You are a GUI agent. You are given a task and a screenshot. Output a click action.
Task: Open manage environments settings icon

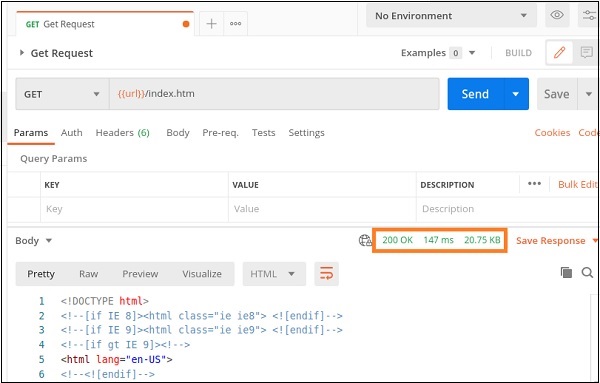pos(589,15)
